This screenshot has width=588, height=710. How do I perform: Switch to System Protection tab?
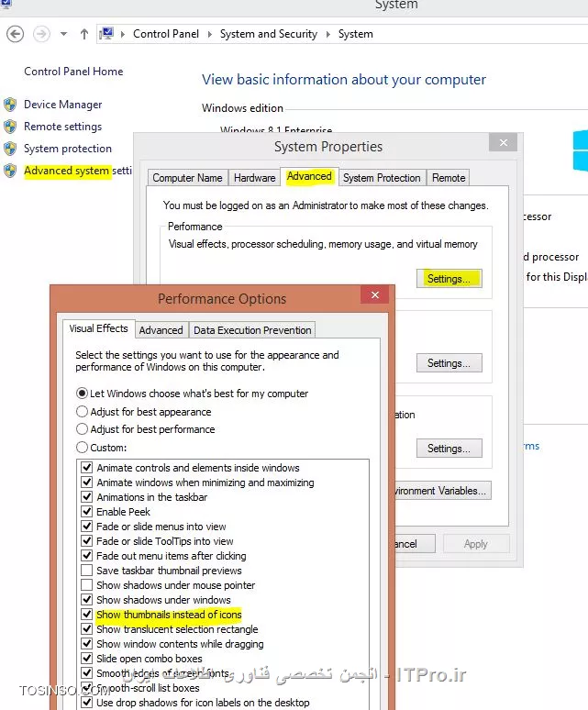382,178
